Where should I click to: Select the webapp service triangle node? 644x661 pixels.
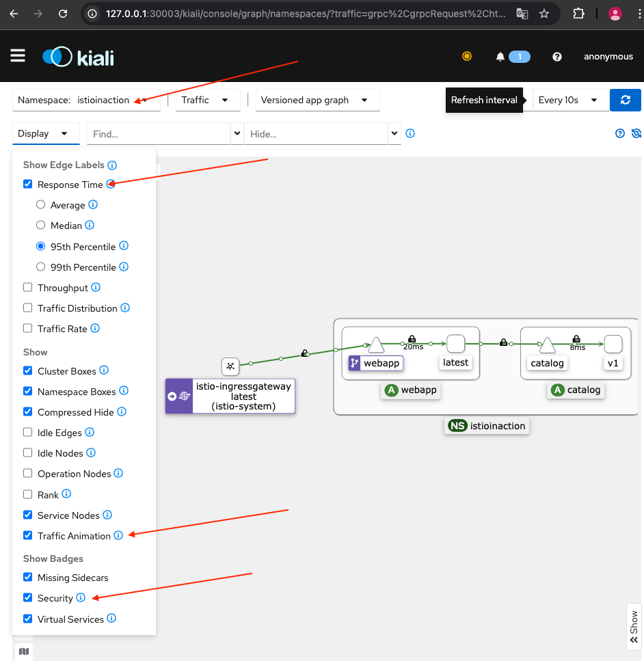coord(376,345)
